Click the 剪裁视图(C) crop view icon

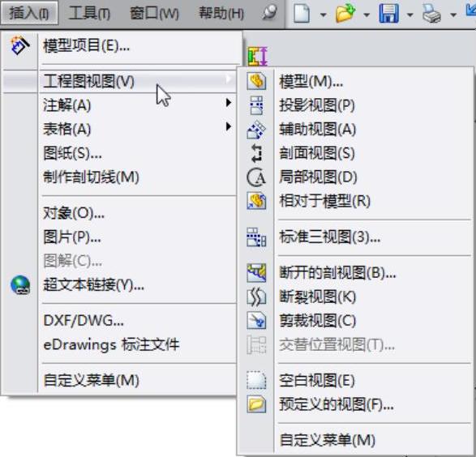[256, 321]
